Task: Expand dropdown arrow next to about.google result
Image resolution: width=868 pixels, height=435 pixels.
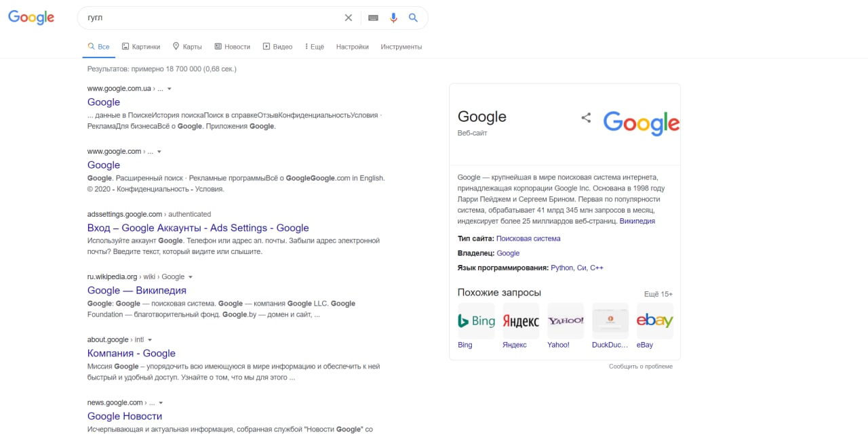Action: [x=150, y=340]
